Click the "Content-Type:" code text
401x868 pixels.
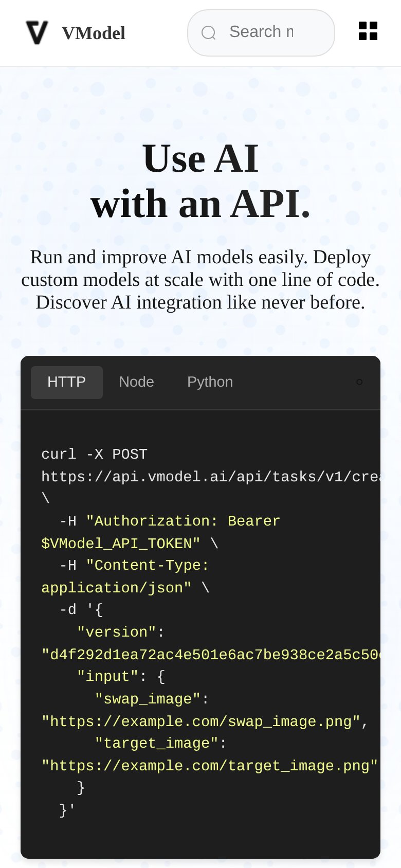[148, 565]
